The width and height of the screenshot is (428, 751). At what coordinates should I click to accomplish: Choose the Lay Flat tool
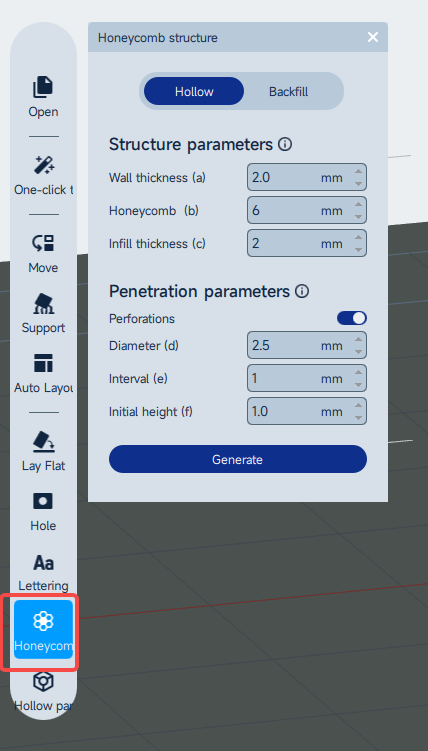(43, 451)
